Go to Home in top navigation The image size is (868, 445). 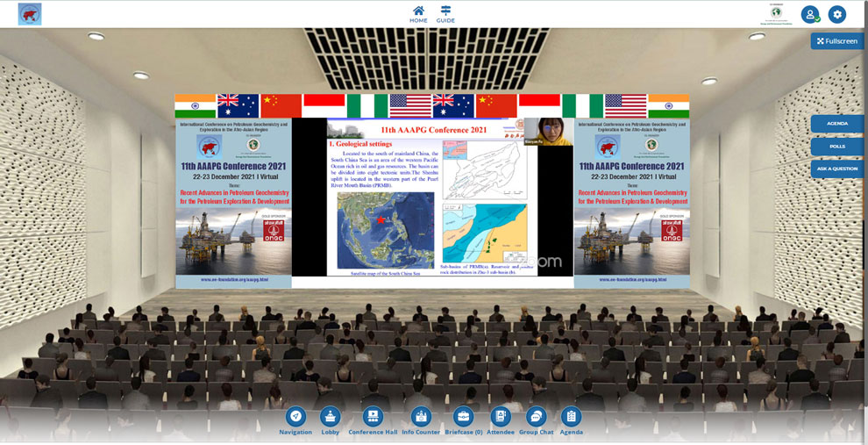(x=418, y=14)
